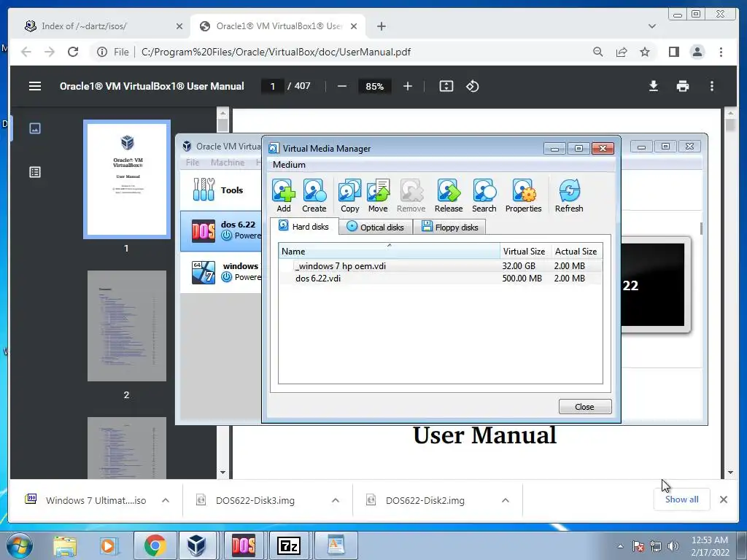Image resolution: width=747 pixels, height=560 pixels.
Task: Download the PDF file
Action: [x=654, y=86]
